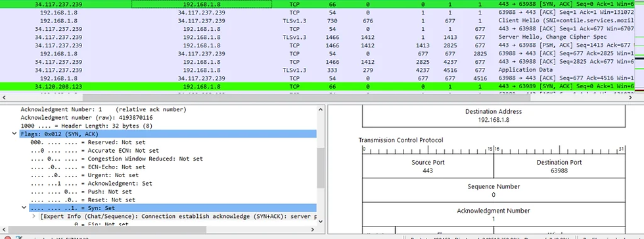Collapse the Syn: Set tree node
644x239 pixels.
coord(24,208)
